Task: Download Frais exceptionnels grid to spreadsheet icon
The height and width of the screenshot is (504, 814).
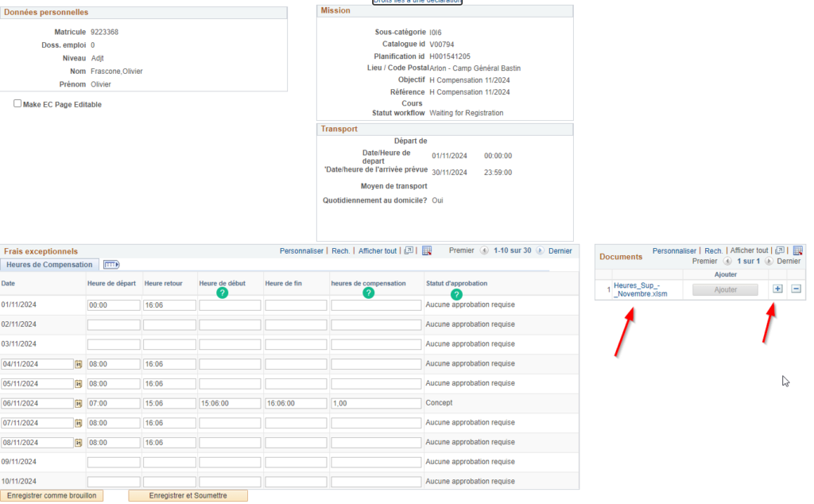Action: [x=427, y=250]
